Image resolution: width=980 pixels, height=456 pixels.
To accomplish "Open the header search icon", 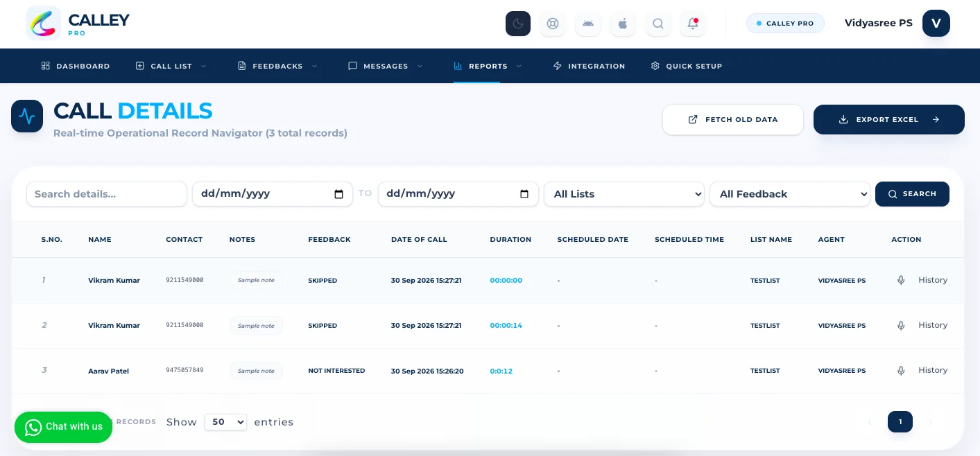I will pos(657,24).
